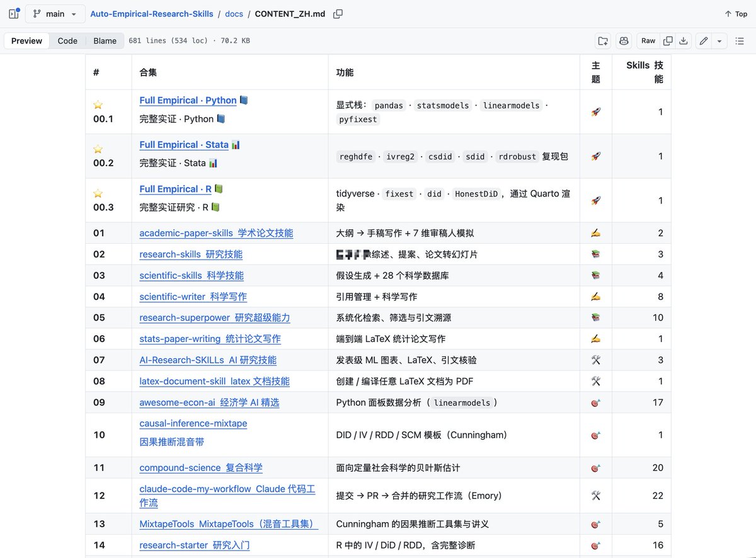
Task: Open Full Empirical · Stata link
Action: (x=184, y=145)
